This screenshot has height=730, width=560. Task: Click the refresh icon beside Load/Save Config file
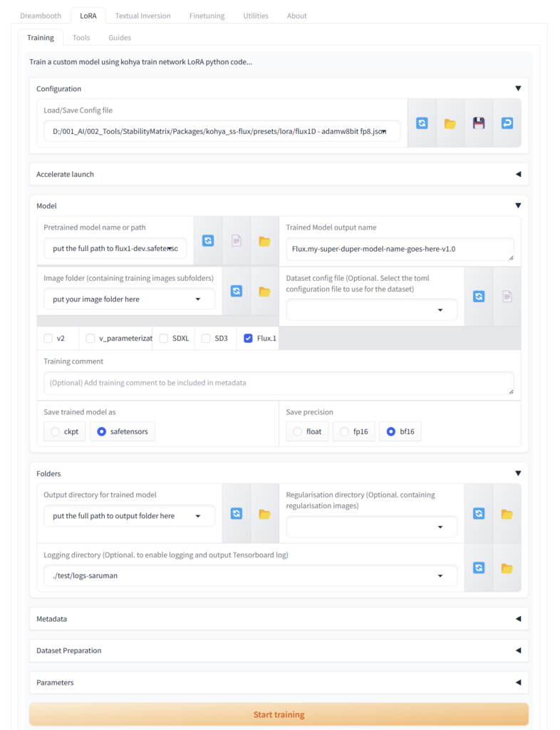pyautogui.click(x=422, y=123)
